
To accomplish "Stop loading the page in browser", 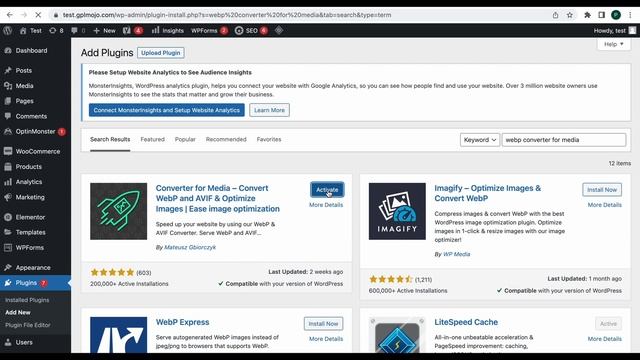I will [38, 15].
